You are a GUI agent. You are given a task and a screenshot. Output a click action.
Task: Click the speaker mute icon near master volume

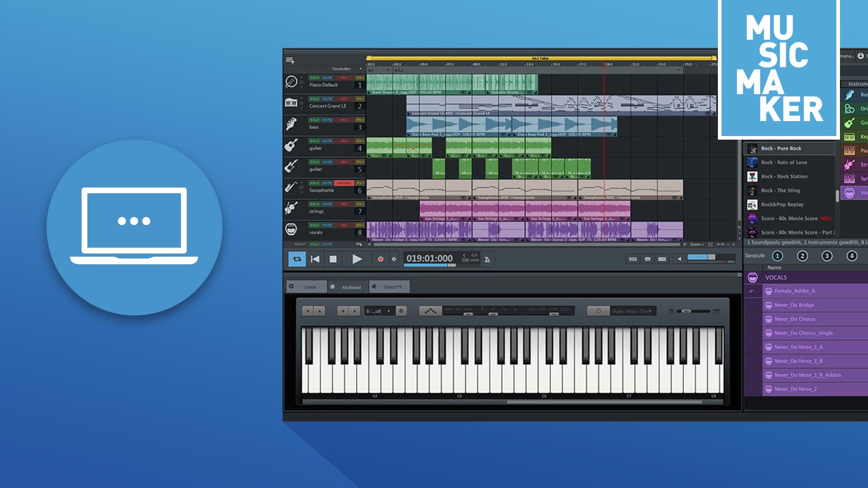[679, 259]
